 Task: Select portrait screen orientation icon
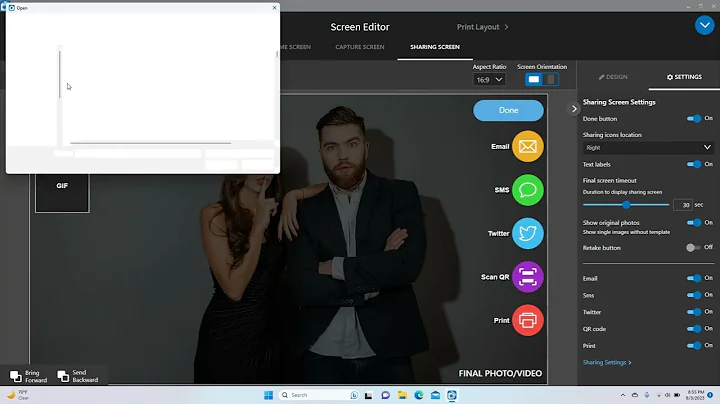[551, 79]
